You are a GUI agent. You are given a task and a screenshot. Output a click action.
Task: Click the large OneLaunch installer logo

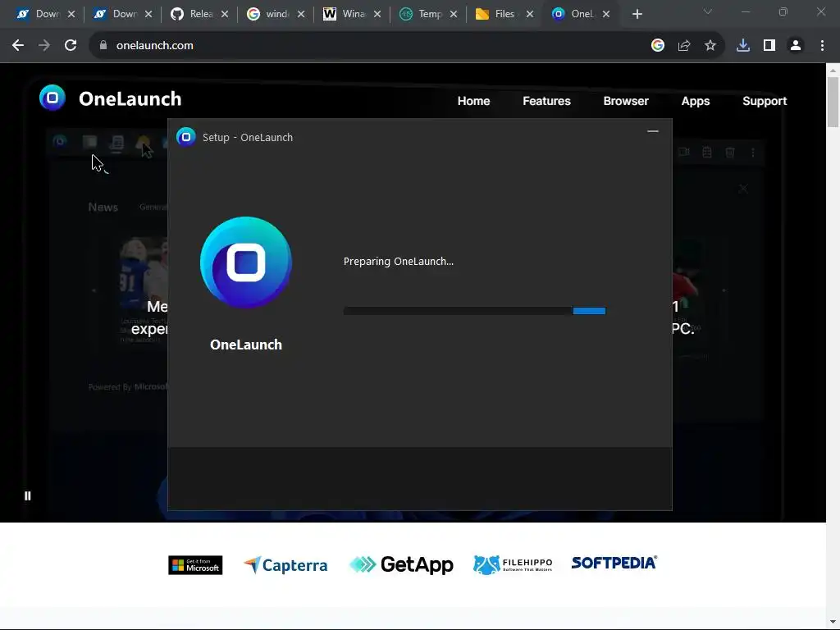(x=246, y=262)
